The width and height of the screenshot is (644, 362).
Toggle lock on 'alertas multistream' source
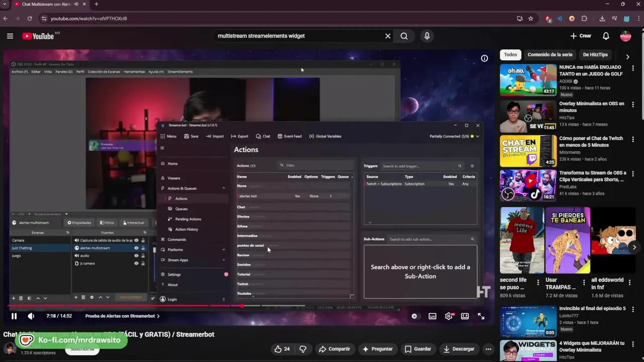pyautogui.click(x=143, y=248)
